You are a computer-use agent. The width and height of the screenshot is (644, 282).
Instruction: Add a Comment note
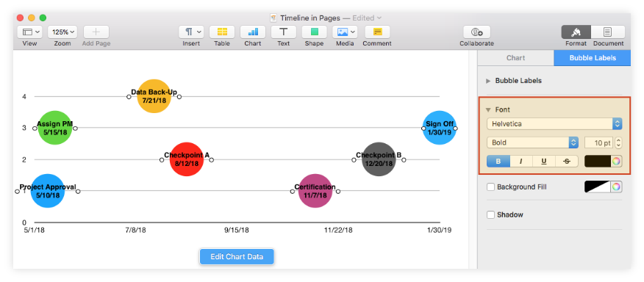pos(377,32)
